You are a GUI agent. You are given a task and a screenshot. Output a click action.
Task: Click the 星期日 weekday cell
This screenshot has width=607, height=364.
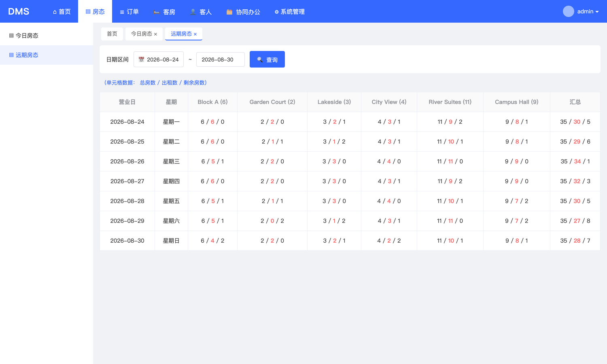(171, 241)
